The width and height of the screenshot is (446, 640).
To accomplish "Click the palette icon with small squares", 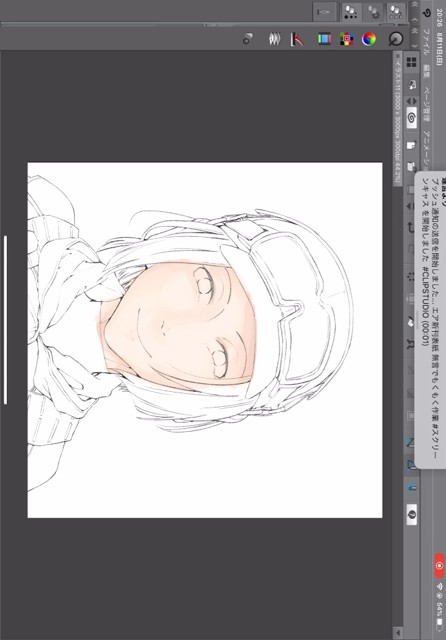I will tap(396, 12).
